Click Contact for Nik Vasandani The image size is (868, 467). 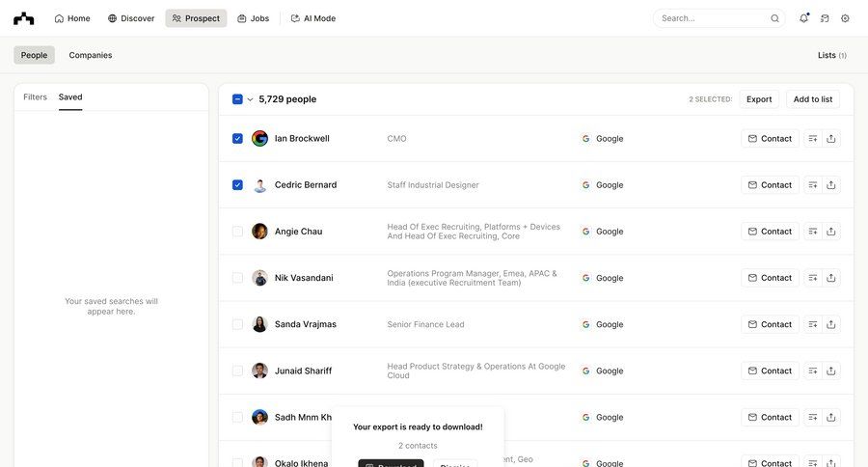[770, 278]
